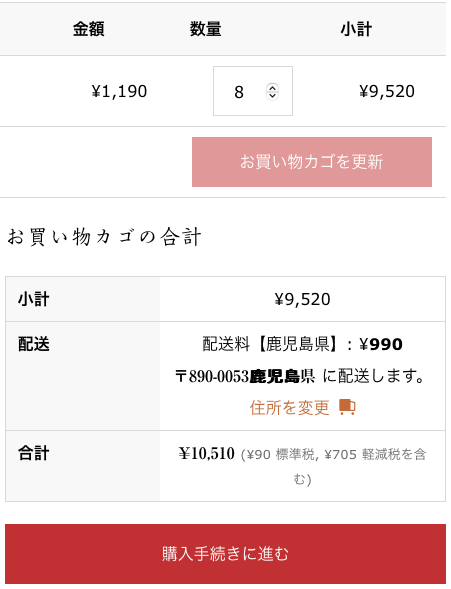Click the 小計 row label in totals table
451x589 pixels.
33,299
